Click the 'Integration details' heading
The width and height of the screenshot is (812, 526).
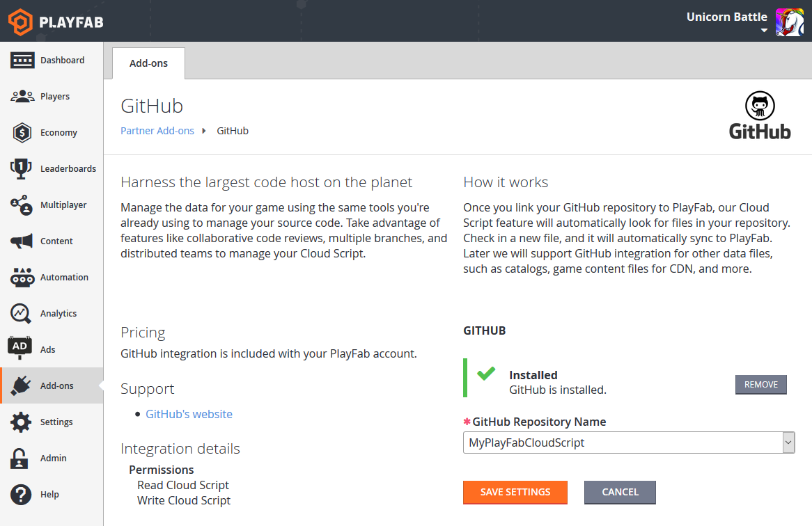(x=180, y=449)
